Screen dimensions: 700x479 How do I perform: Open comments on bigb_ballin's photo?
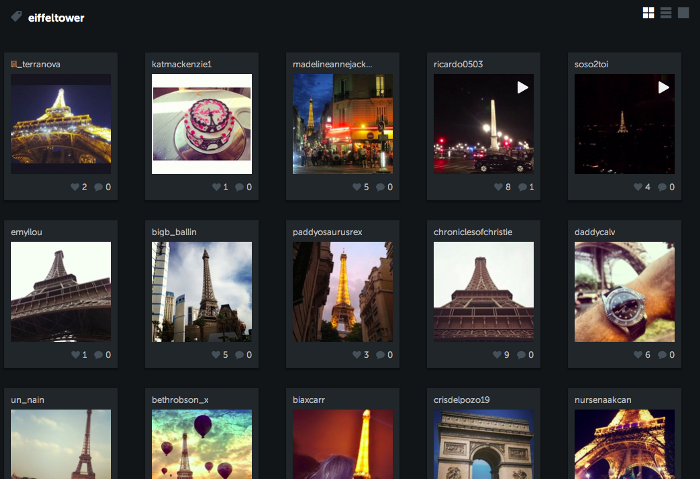[x=239, y=355]
